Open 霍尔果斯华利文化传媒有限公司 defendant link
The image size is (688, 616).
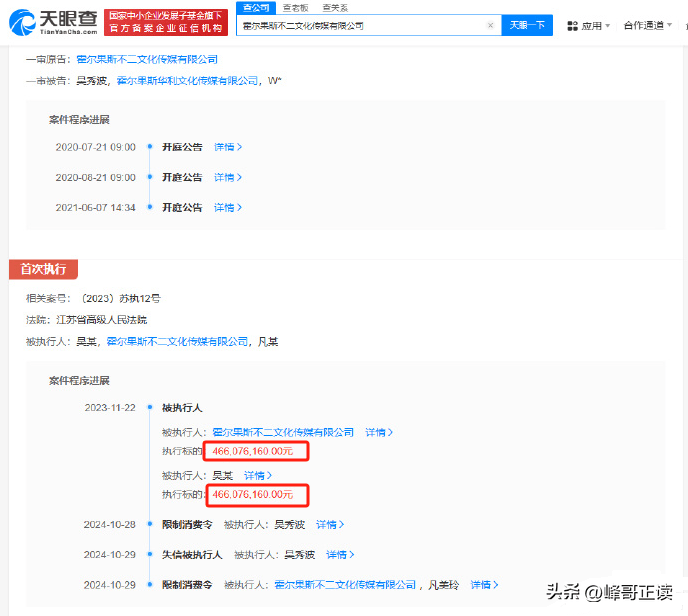187,81
